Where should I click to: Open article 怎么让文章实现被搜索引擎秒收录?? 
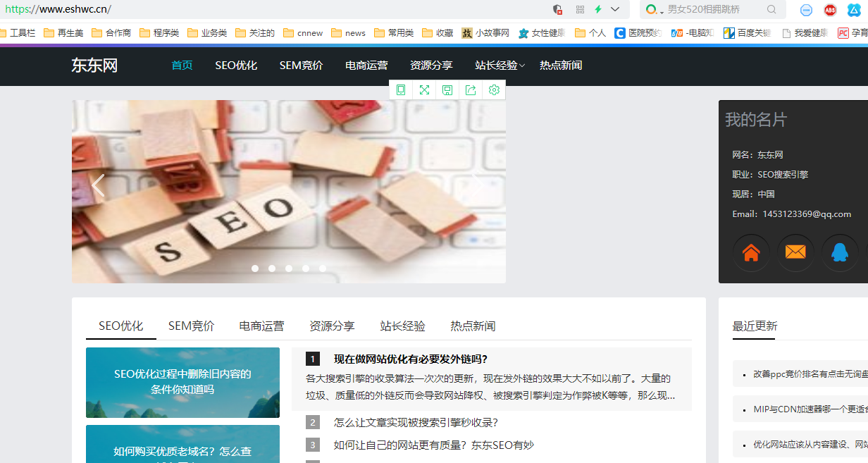pos(416,423)
